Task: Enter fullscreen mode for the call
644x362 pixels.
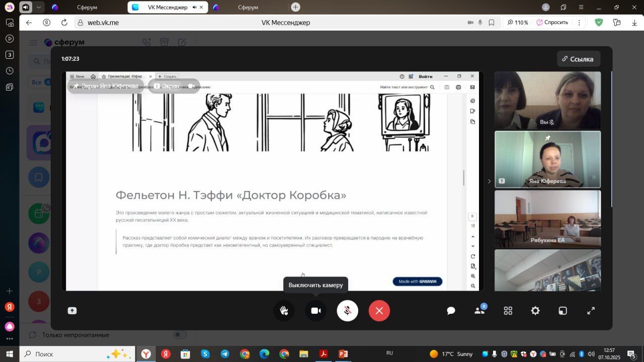Action: [591, 311]
